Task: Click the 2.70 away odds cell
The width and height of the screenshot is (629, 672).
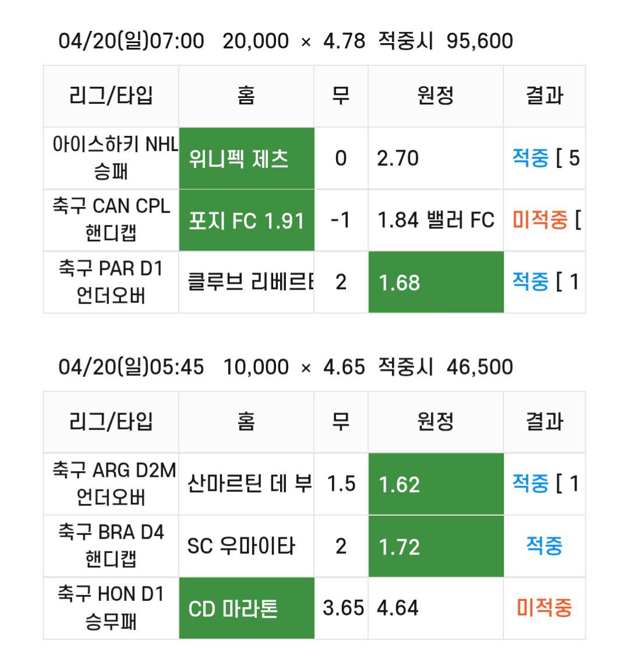Action: tap(436, 158)
